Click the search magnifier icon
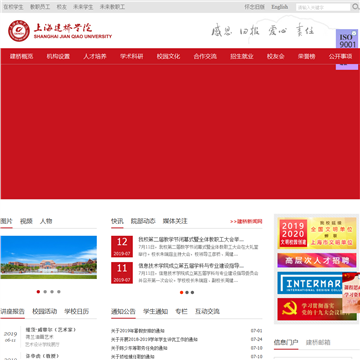 (x=355, y=7)
